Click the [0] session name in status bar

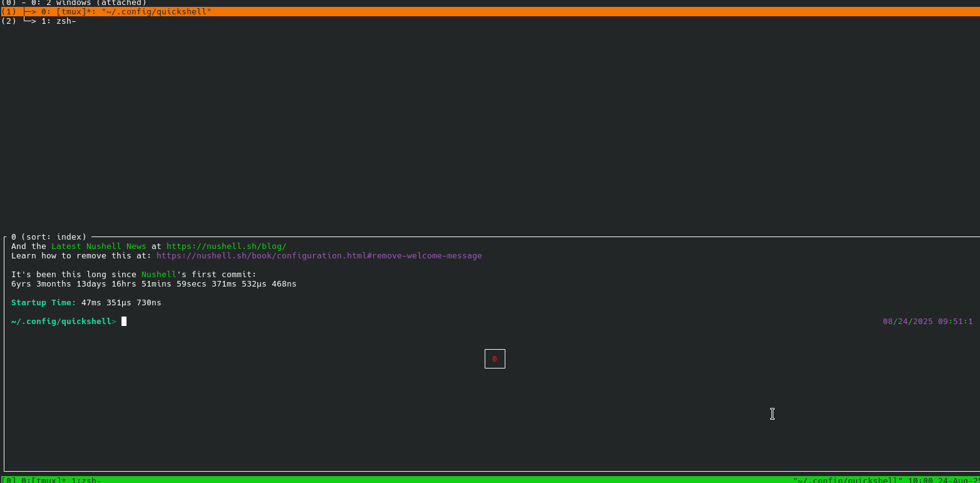coord(9,480)
